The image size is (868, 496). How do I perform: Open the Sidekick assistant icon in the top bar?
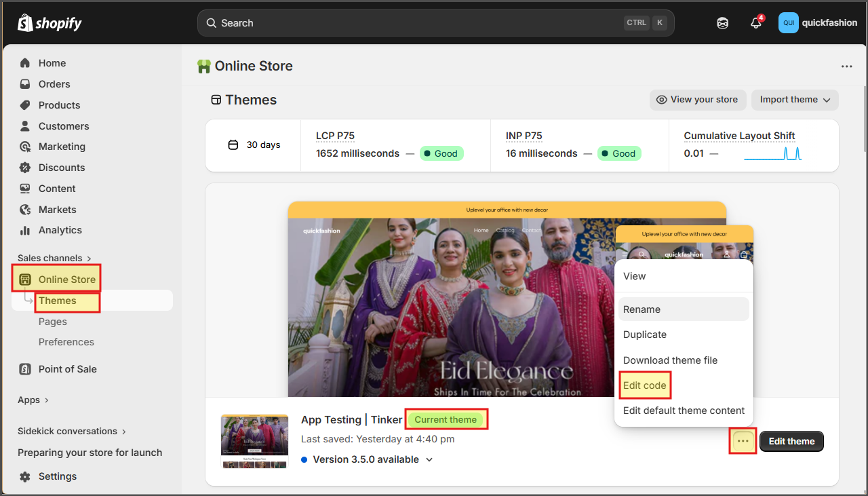click(x=723, y=23)
